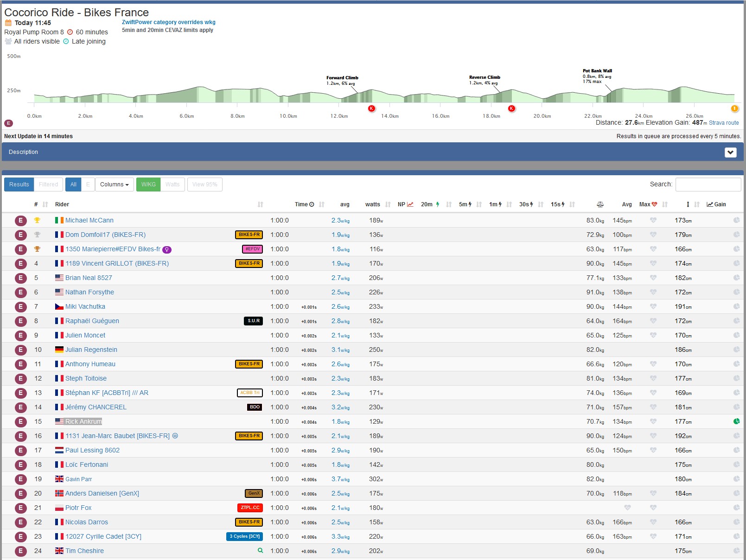Click the #EFDV team tag
This screenshot has width=746, height=560.
pyautogui.click(x=252, y=249)
